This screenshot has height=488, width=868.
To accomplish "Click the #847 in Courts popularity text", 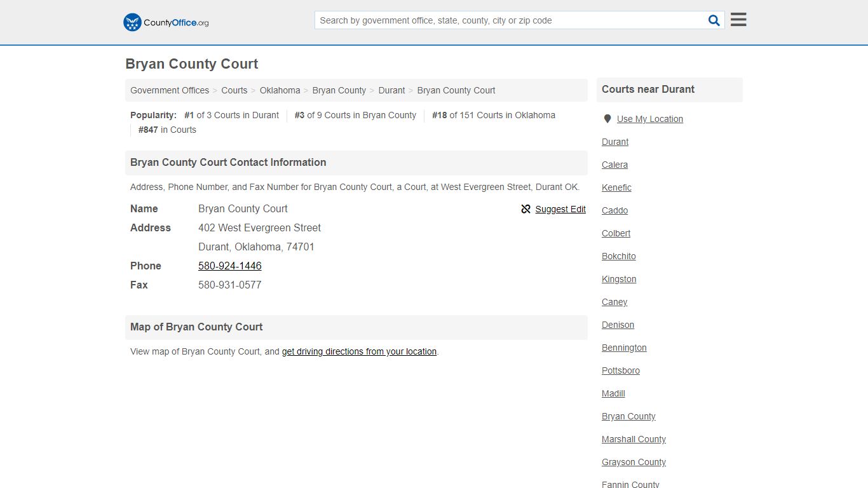I will click(x=167, y=130).
